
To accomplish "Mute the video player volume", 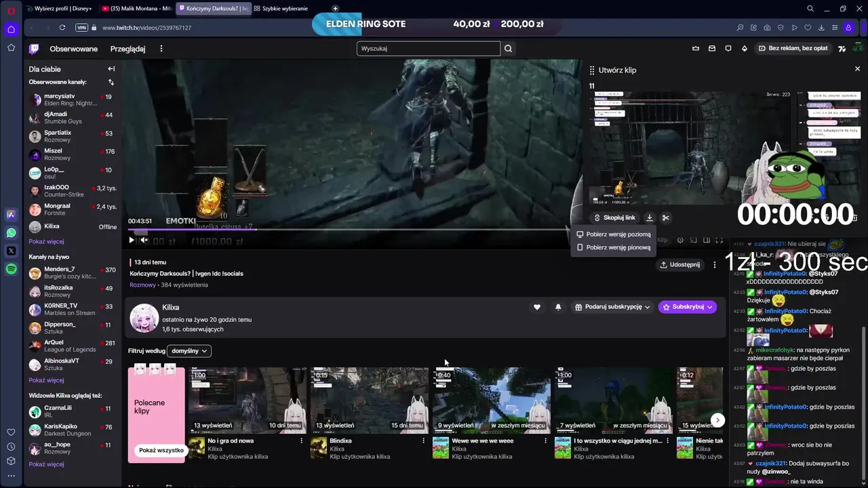I will (144, 241).
